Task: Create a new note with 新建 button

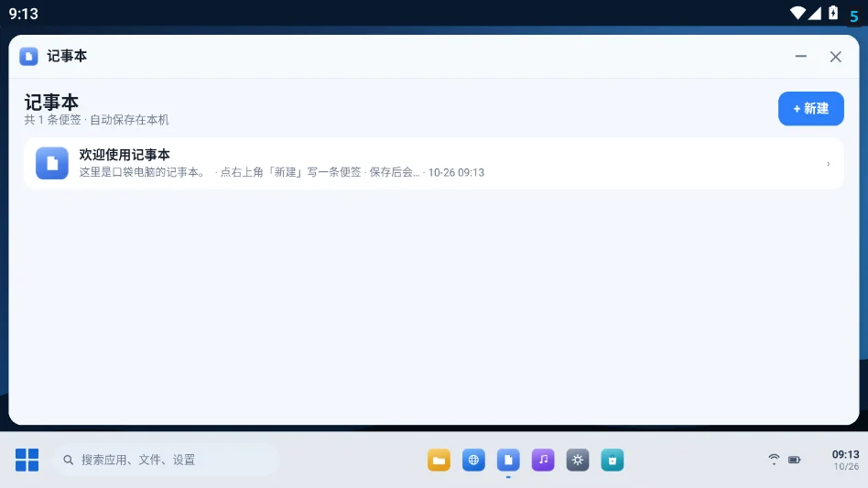Action: pyautogui.click(x=810, y=108)
